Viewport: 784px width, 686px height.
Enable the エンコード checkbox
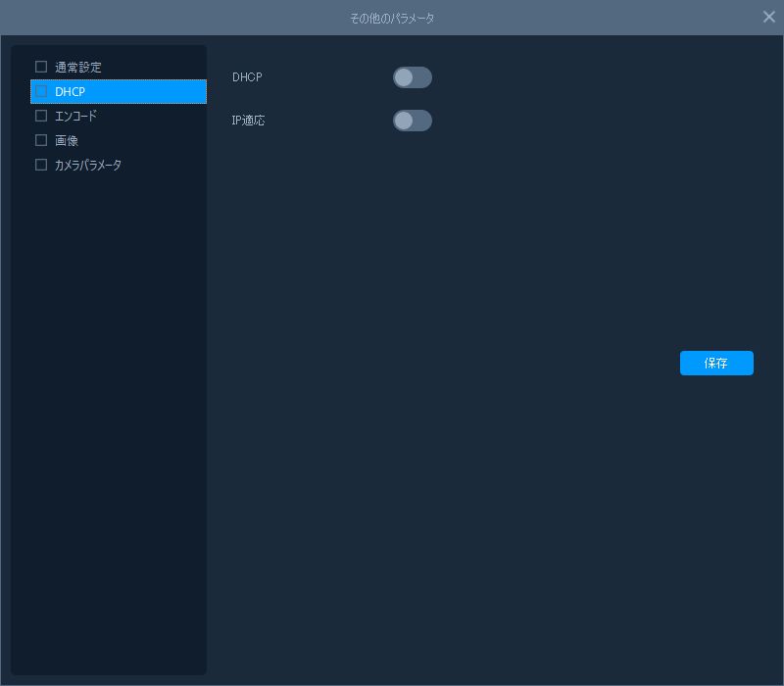pos(41,116)
